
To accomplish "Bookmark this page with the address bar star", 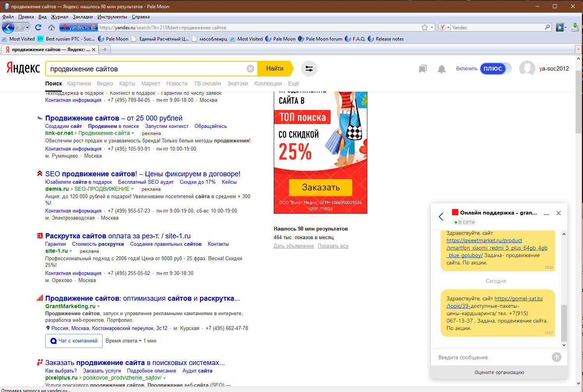I will [x=425, y=27].
